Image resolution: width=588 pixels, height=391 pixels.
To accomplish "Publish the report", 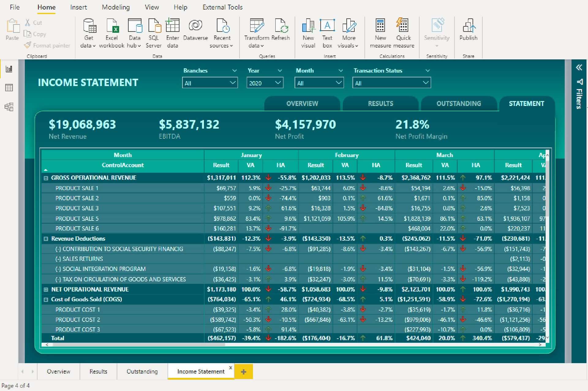I will click(468, 32).
